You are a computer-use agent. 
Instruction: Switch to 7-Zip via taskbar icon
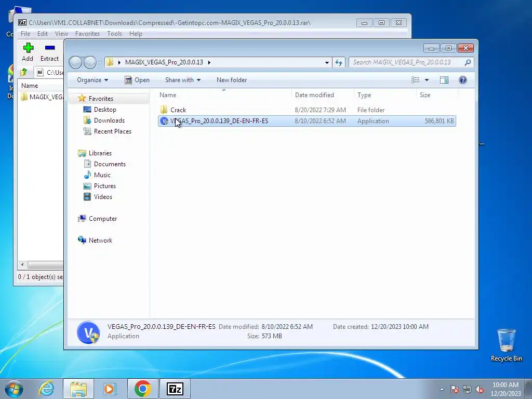(175, 389)
